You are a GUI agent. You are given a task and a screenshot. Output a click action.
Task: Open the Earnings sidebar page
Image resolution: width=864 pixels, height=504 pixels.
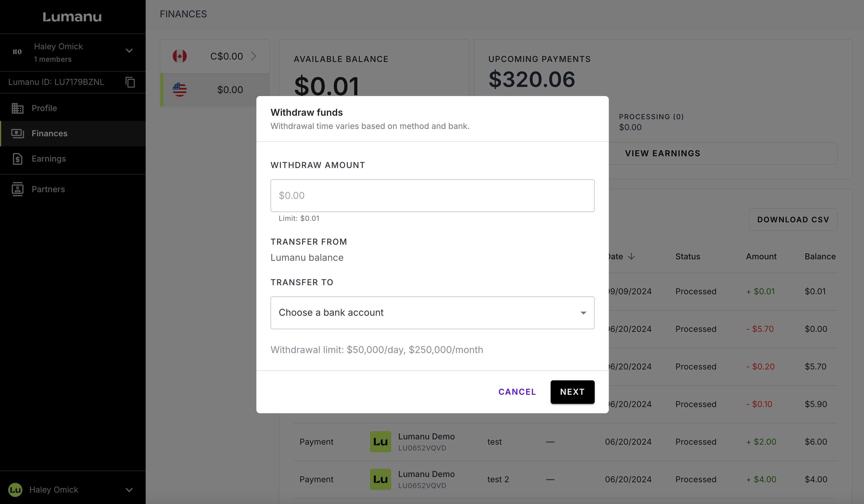(x=49, y=159)
